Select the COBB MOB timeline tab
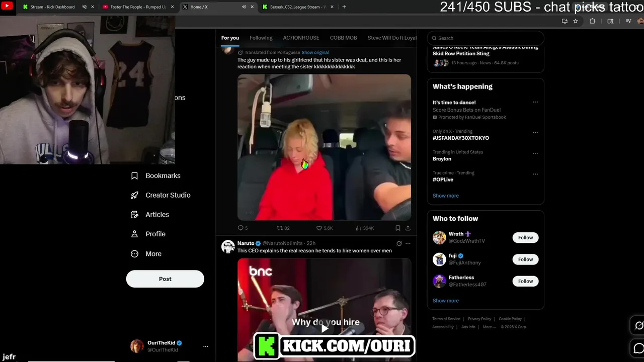Image resolution: width=644 pixels, height=362 pixels. tap(343, 38)
